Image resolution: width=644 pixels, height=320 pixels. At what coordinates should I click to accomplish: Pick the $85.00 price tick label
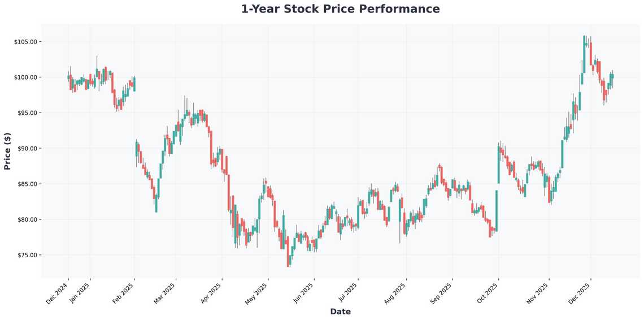27,184
